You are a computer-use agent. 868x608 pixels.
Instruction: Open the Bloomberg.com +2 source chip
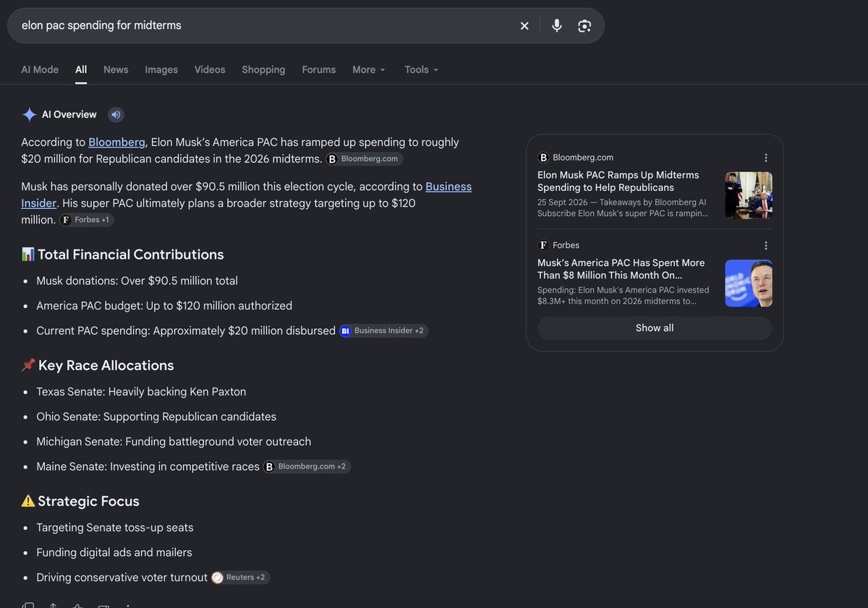[307, 467]
